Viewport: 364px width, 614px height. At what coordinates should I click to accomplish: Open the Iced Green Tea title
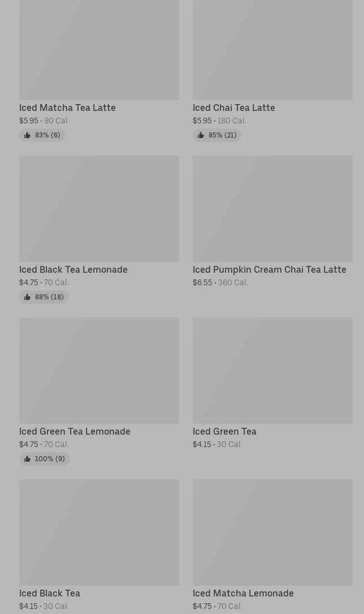point(224,431)
